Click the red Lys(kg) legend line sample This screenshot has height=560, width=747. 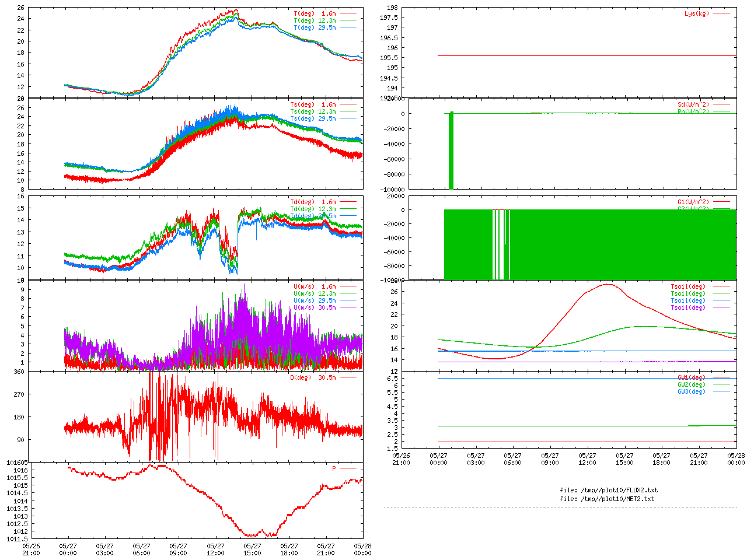point(721,13)
